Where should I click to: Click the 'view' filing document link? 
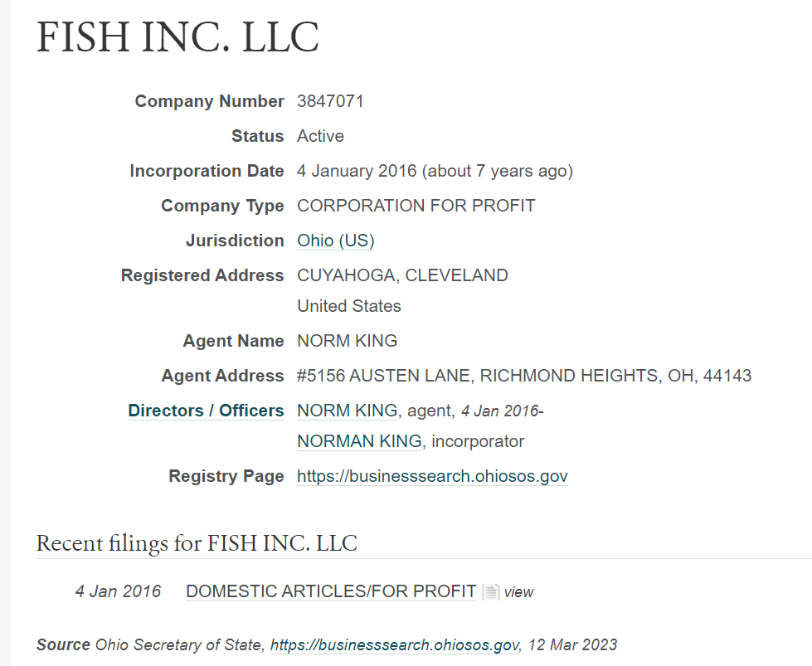coord(519,592)
